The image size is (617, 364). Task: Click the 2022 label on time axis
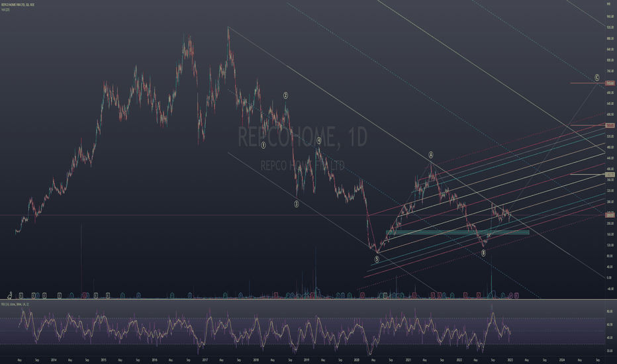(x=459, y=359)
